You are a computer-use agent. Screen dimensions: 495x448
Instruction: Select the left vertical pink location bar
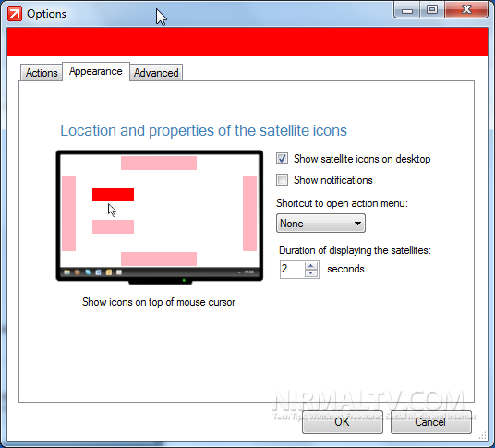pos(69,213)
